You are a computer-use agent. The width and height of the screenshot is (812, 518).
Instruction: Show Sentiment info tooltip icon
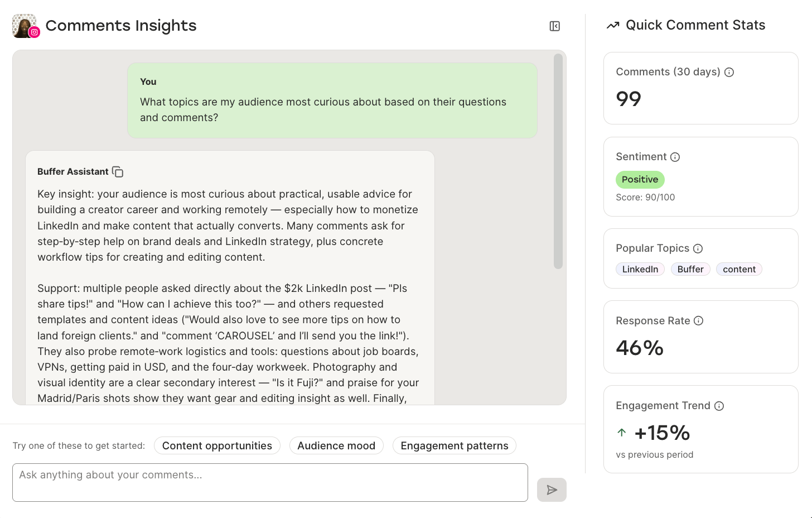point(675,157)
